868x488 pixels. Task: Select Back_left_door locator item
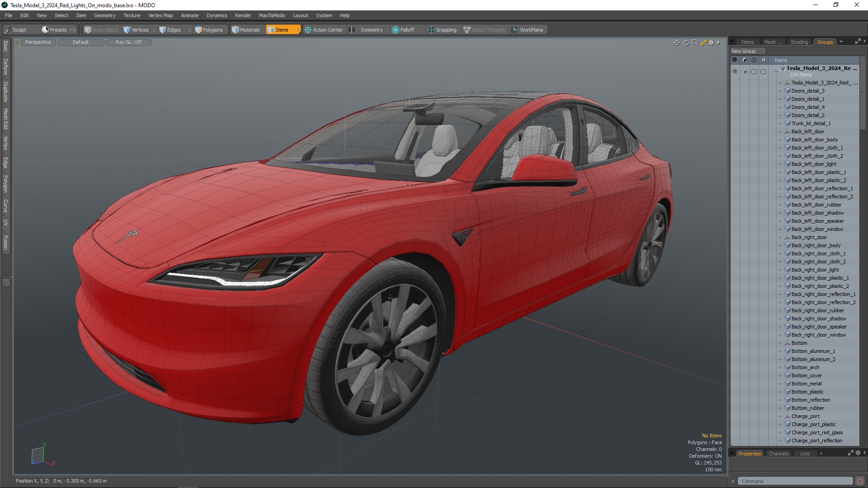pyautogui.click(x=807, y=131)
